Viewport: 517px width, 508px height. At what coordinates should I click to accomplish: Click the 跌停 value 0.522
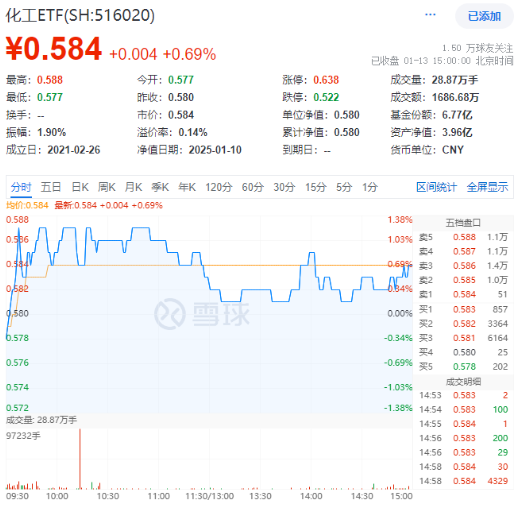pos(326,97)
